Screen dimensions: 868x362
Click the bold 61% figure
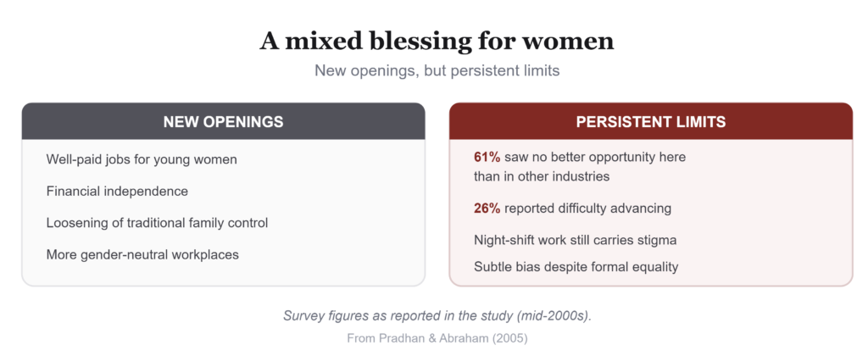tap(487, 157)
